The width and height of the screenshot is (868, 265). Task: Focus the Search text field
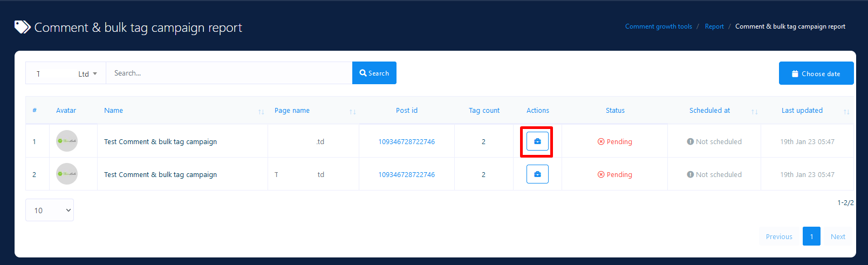point(229,73)
